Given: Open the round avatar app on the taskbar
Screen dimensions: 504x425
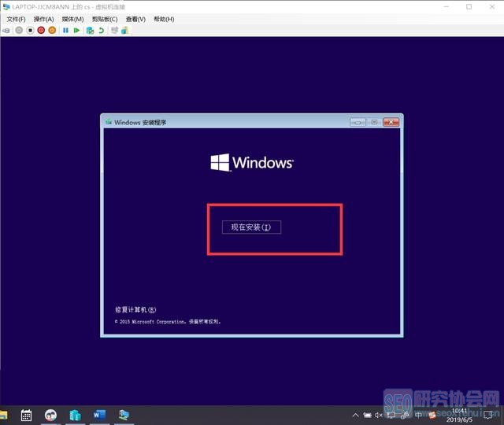Looking at the screenshot, I should point(50,415).
